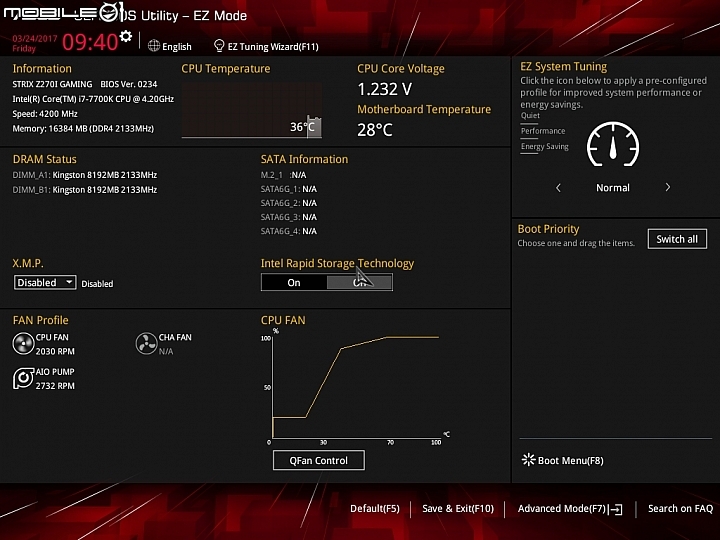This screenshot has height=540, width=720.
Task: Turn Intel Rapid Storage Technology On
Action: tap(294, 282)
